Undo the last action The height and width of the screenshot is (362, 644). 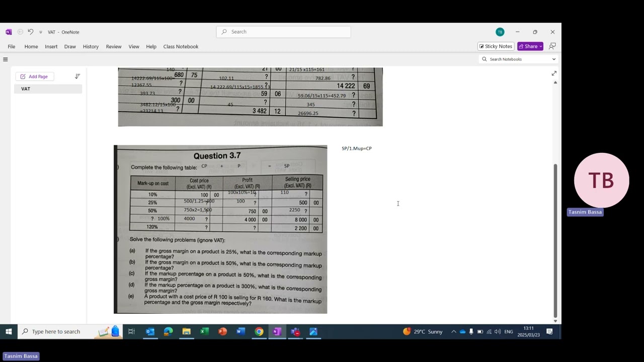coord(30,32)
